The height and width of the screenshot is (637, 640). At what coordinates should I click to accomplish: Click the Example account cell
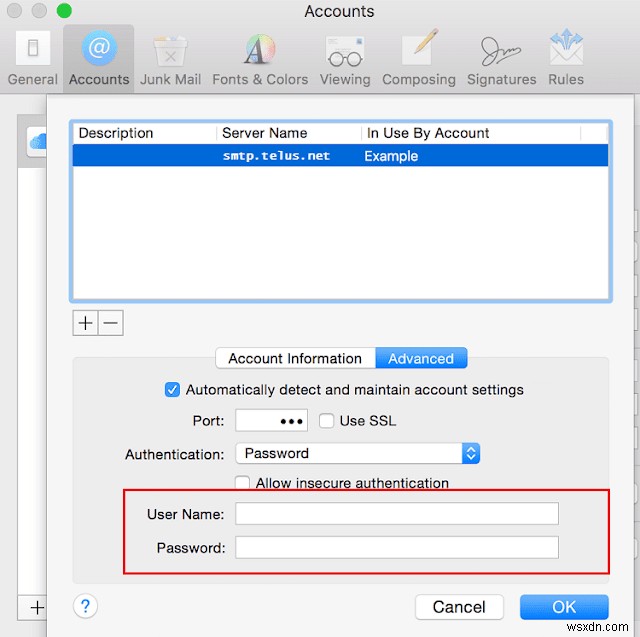tap(391, 156)
